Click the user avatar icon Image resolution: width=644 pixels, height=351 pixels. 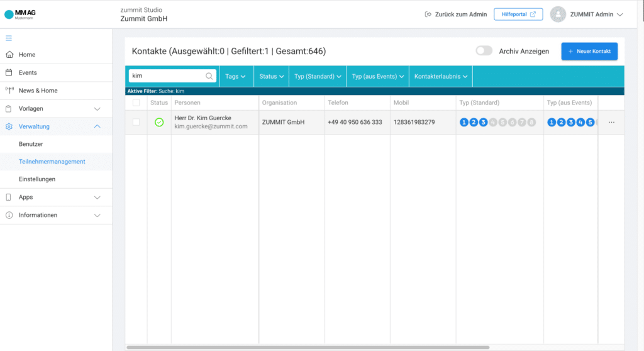(558, 14)
